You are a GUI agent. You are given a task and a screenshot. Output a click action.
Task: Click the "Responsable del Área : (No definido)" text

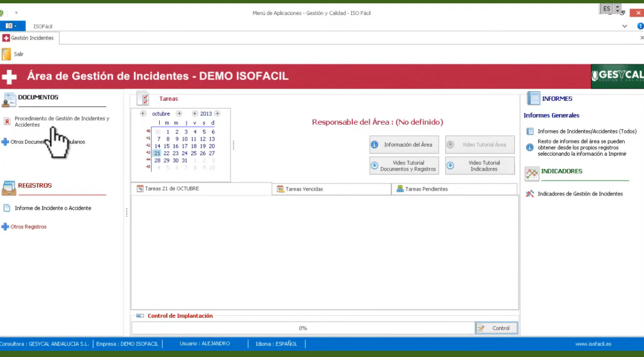coord(378,122)
